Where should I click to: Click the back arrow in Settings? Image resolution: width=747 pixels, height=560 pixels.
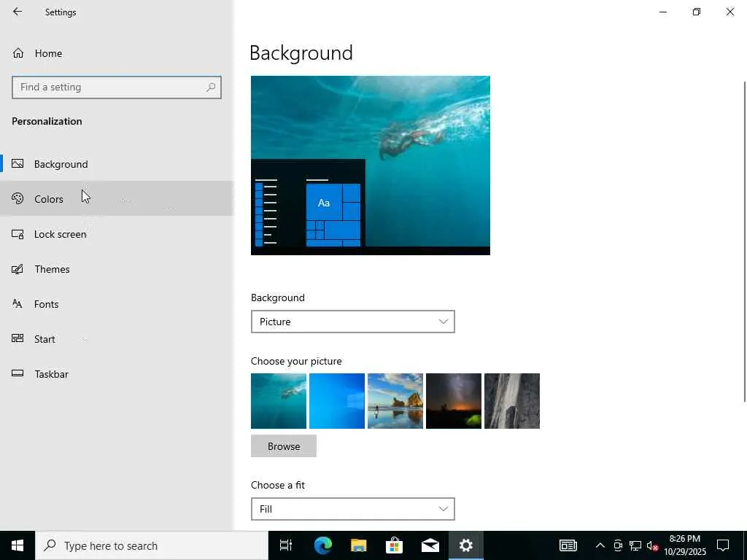(x=18, y=12)
